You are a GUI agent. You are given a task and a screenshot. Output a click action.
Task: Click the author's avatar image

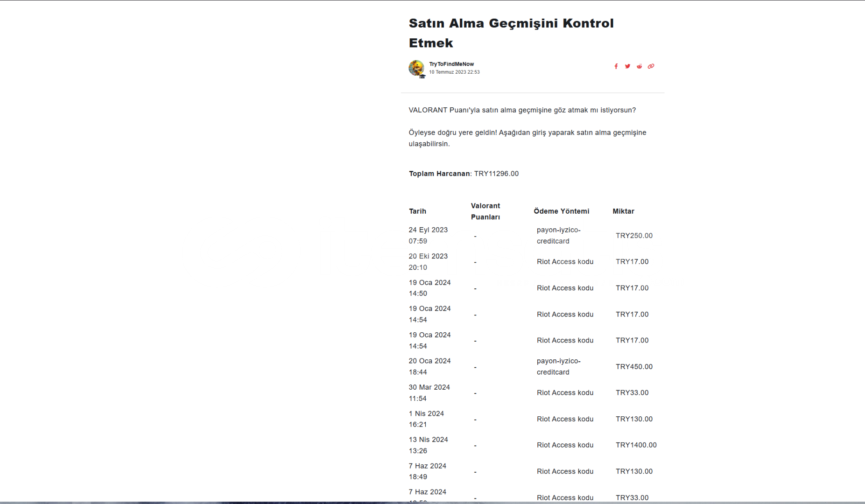(x=415, y=67)
